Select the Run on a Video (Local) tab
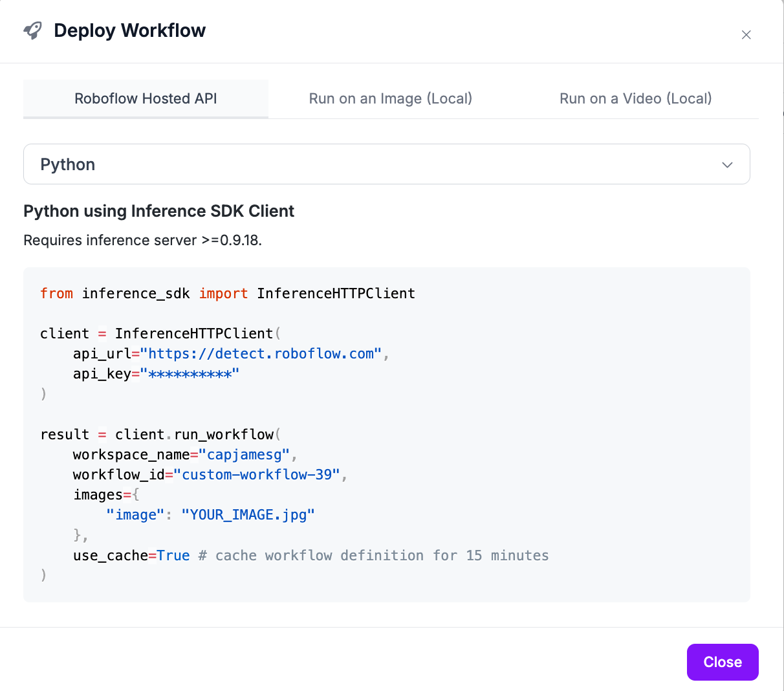784x691 pixels. (635, 98)
